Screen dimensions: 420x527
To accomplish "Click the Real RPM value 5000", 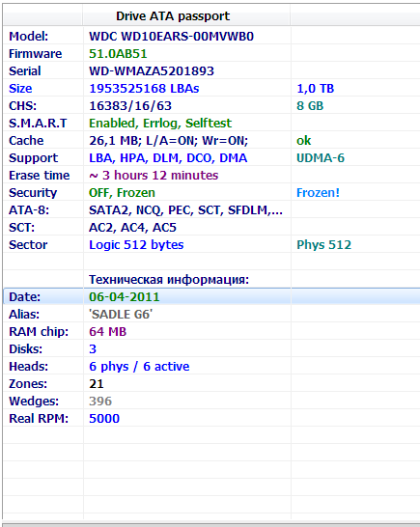I will tap(104, 419).
